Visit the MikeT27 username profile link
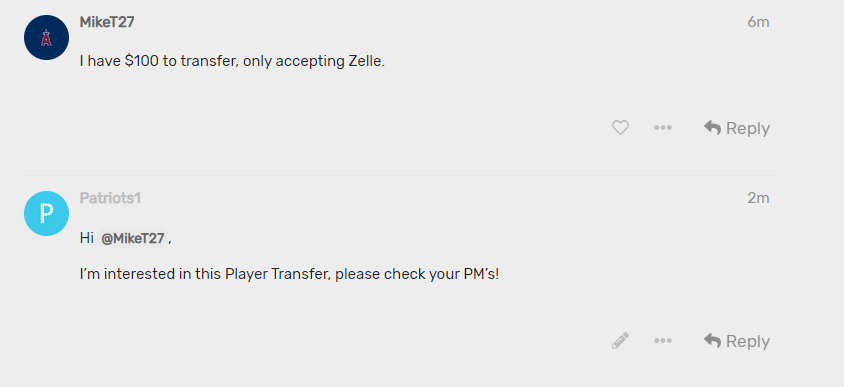The image size is (844, 387). 107,22
